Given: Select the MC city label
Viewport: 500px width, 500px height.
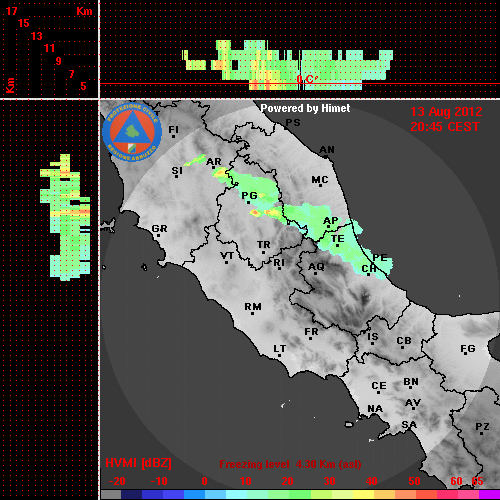Looking at the screenshot, I should (x=320, y=180).
